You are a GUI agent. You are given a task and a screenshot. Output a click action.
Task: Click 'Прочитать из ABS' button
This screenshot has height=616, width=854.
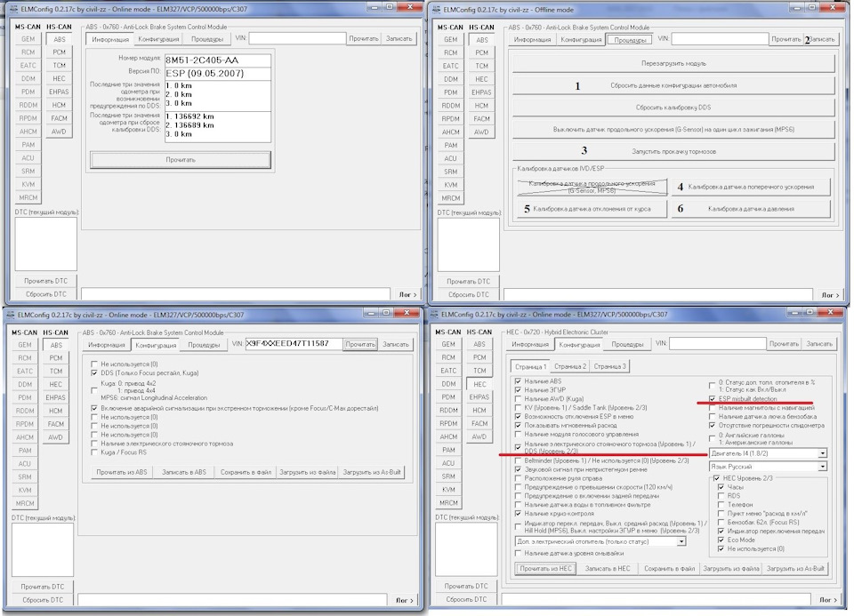(122, 472)
